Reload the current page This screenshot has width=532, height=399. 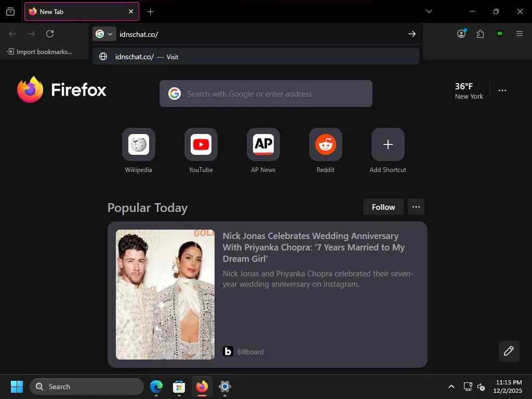pos(50,34)
